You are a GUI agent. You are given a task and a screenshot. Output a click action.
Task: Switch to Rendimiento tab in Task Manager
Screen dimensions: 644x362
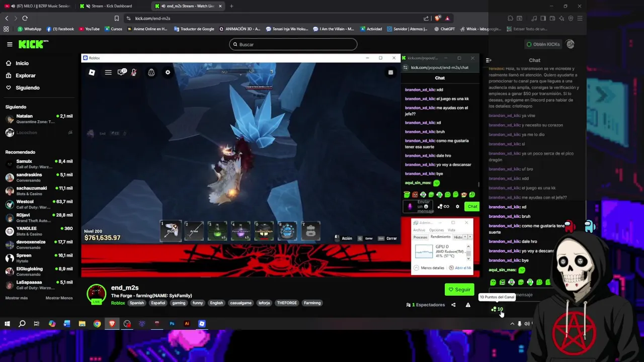coord(440,237)
